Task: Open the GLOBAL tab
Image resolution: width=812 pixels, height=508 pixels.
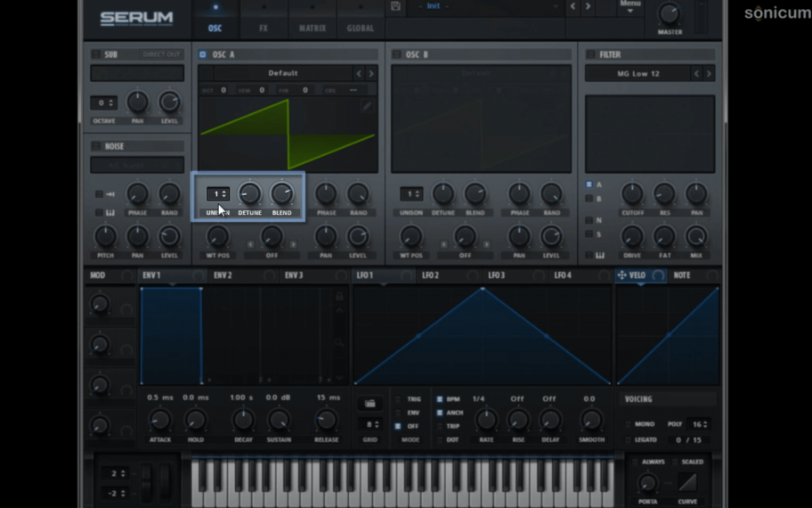Action: [361, 28]
